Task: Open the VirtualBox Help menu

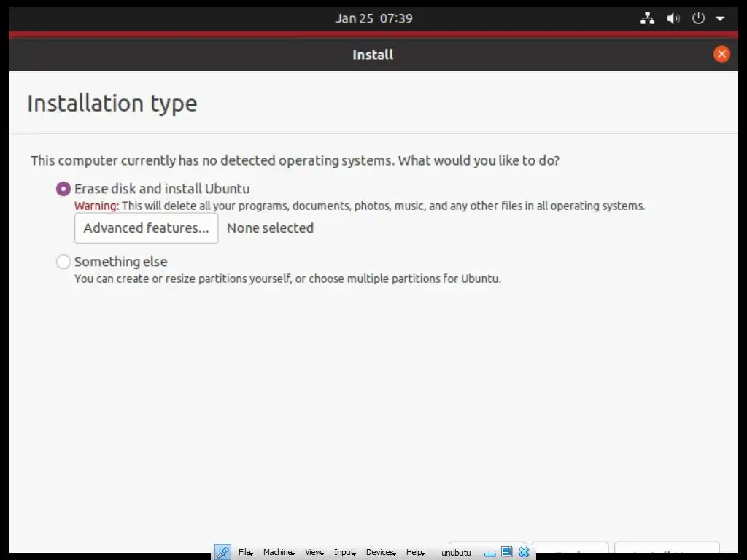Action: [415, 552]
